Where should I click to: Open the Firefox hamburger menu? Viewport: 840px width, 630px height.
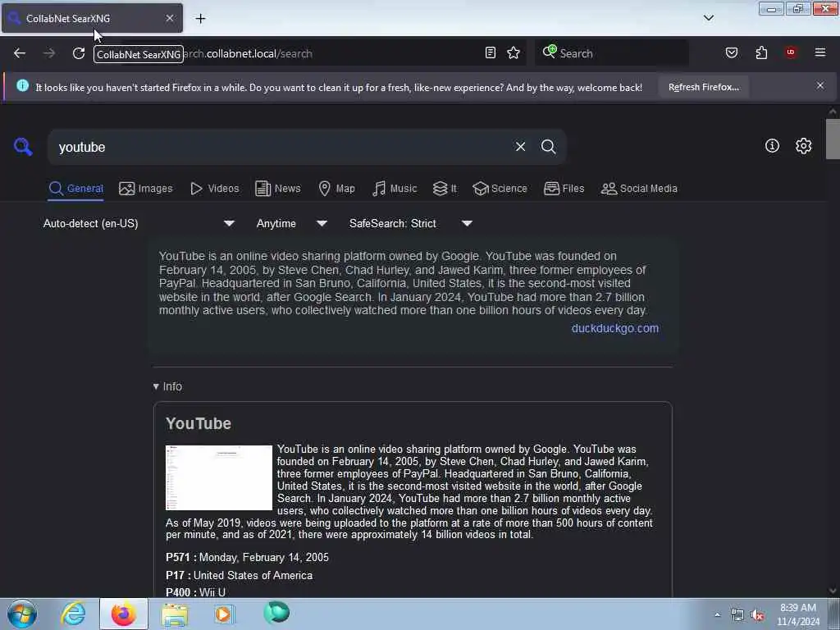820,52
